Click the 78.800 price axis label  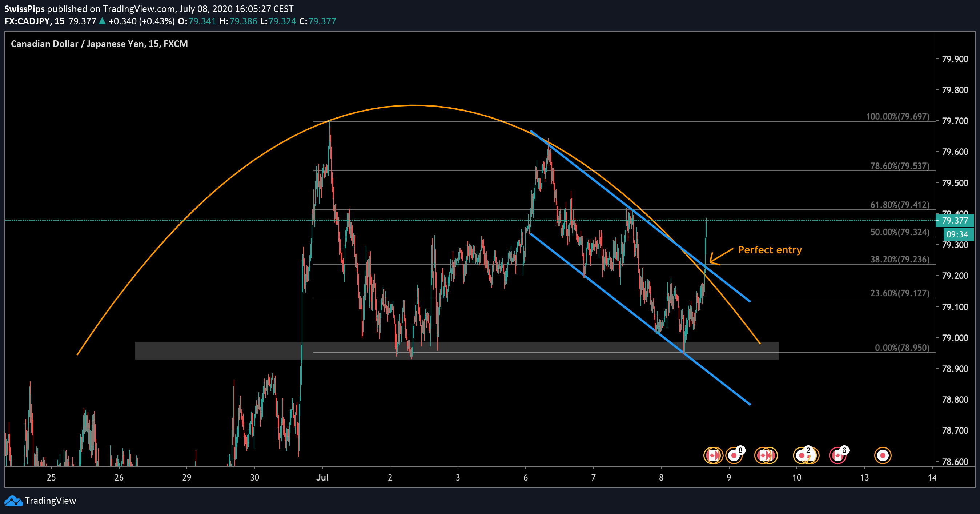click(955, 399)
